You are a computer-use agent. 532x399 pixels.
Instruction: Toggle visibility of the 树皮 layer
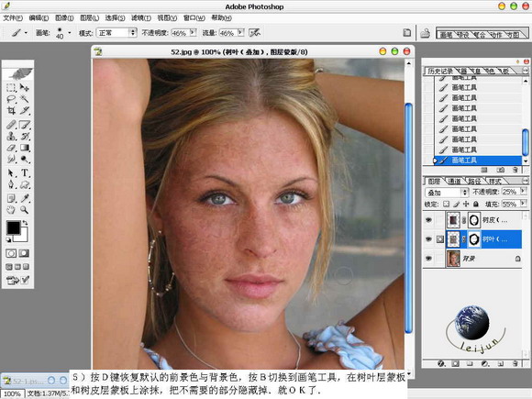click(x=428, y=220)
